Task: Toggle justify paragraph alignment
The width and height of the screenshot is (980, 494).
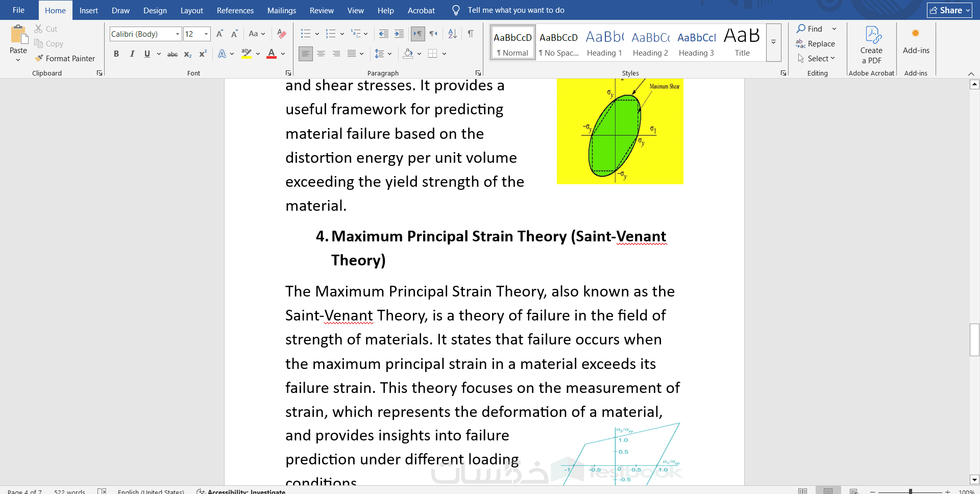Action: tap(352, 54)
